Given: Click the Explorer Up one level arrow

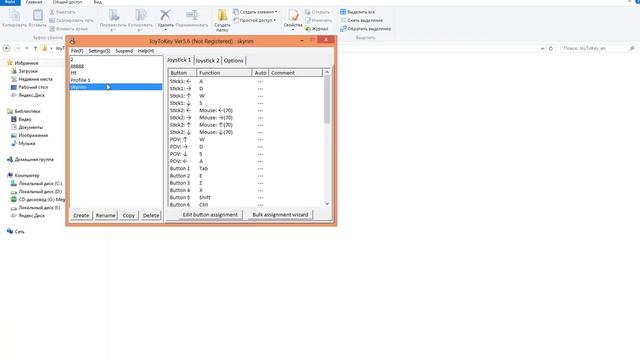Looking at the screenshot, I should coord(36,48).
